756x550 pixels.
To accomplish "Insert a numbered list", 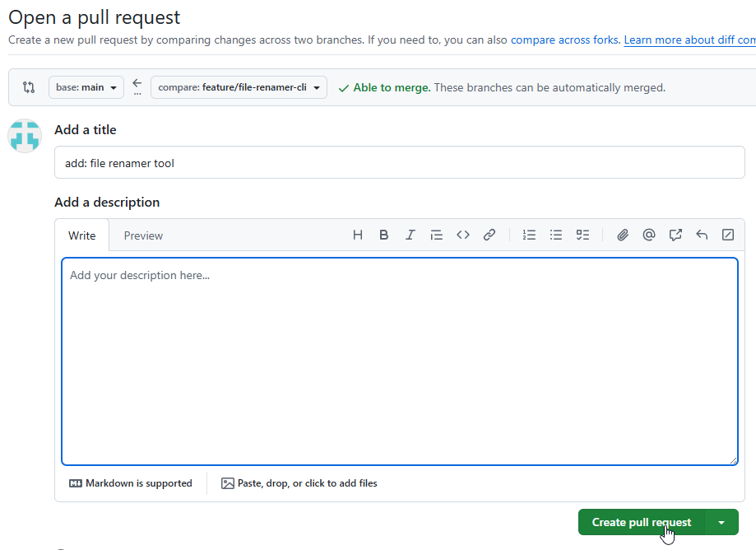I will click(530, 235).
